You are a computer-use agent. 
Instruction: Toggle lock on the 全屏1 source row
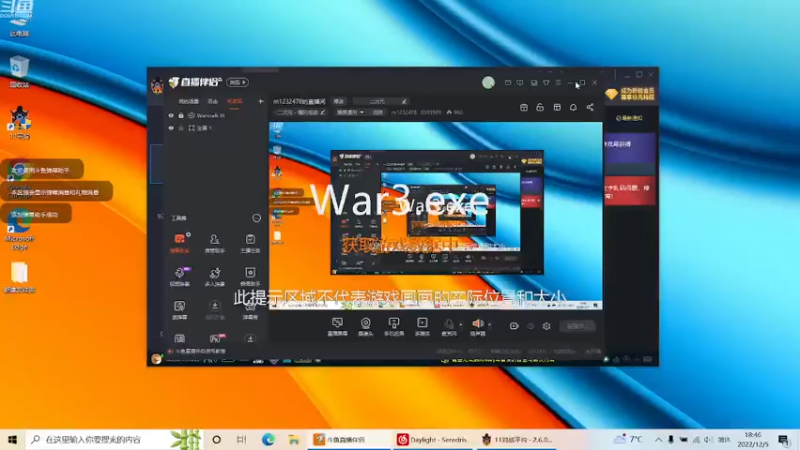(x=181, y=128)
